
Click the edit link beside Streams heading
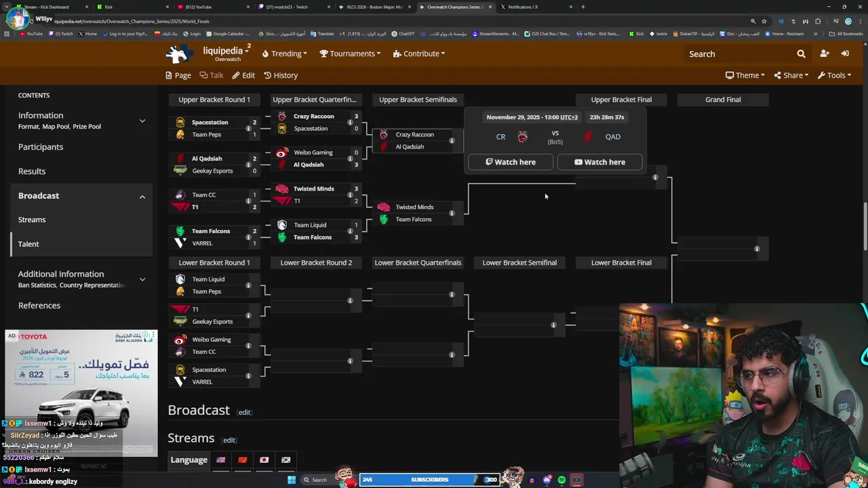[x=229, y=440]
